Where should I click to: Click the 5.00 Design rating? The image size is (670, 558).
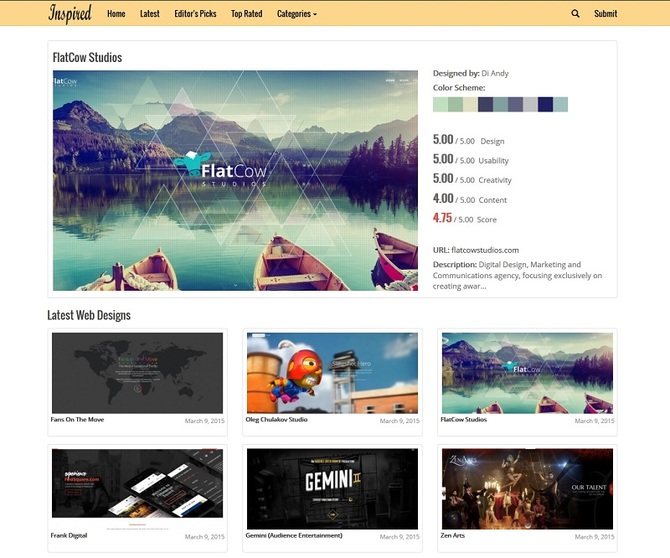click(468, 140)
